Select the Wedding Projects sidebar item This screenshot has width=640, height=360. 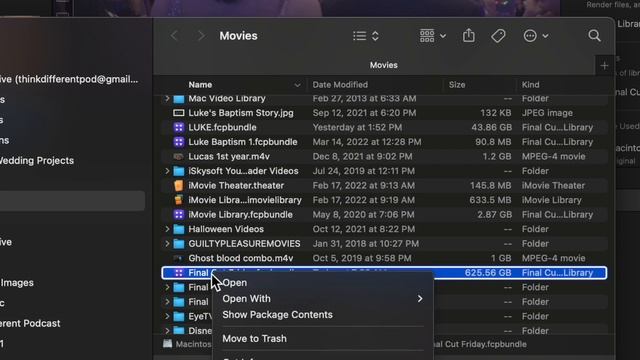click(x=37, y=160)
